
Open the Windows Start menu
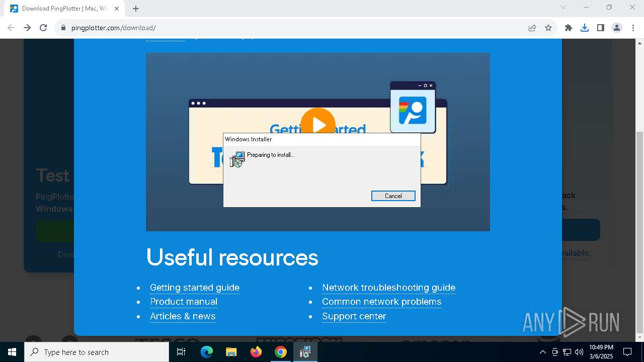[12, 352]
